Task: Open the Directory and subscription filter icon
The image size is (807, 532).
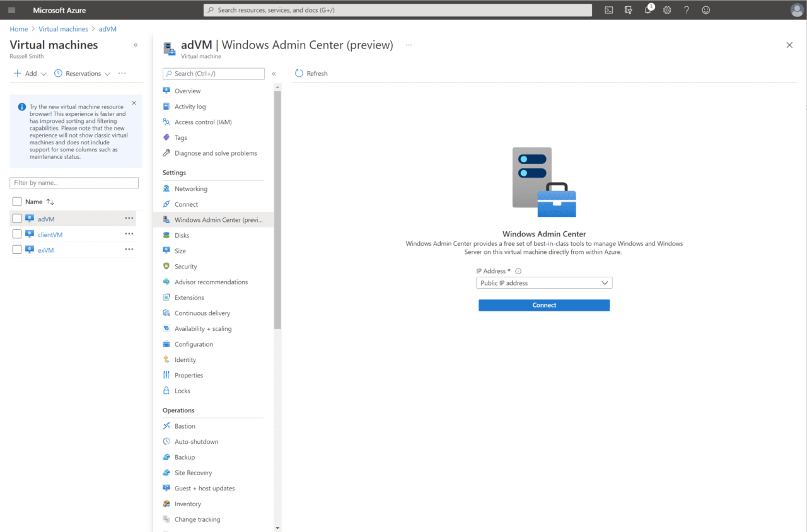Action: [x=628, y=10]
